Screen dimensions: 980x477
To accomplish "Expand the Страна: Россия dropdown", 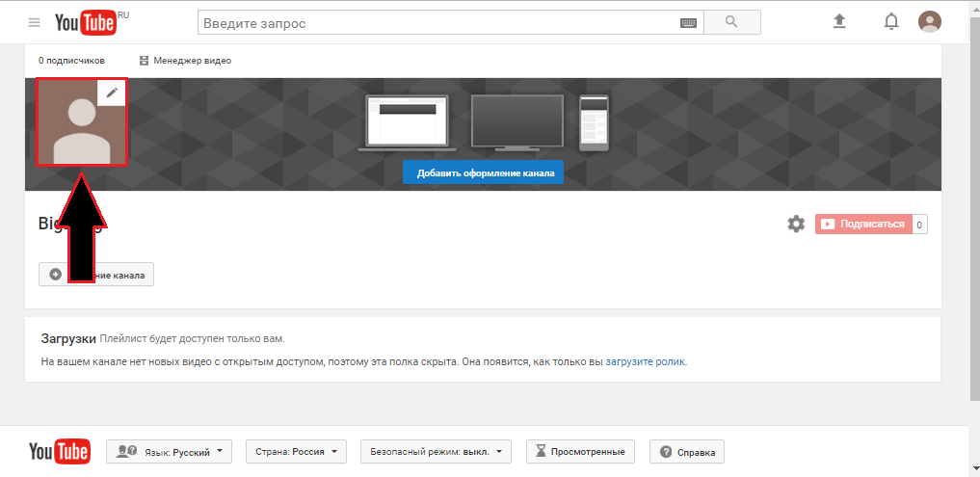I will click(295, 451).
